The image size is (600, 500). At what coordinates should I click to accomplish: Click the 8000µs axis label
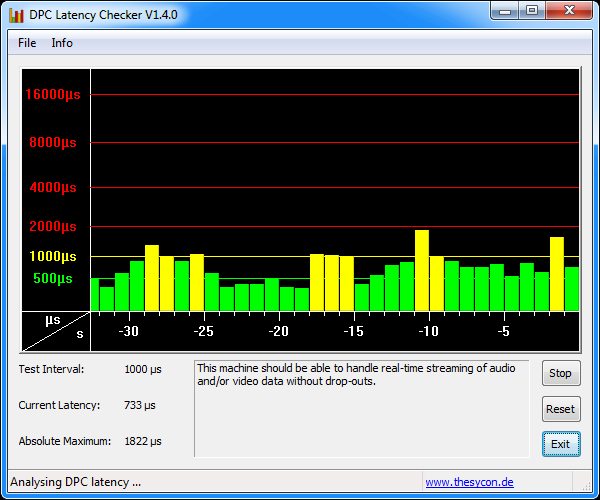pos(53,142)
